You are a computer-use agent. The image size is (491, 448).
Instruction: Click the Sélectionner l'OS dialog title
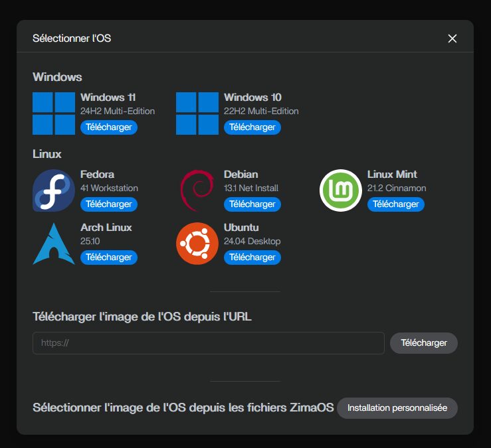pyautogui.click(x=72, y=38)
